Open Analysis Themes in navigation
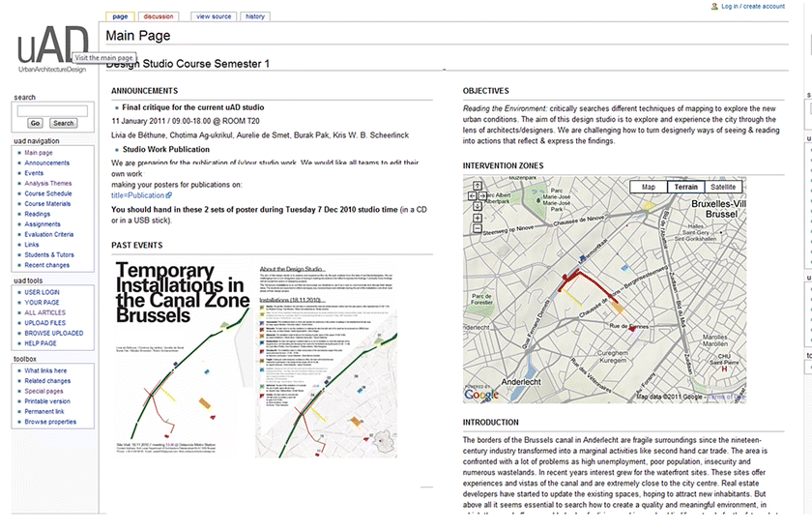Screen dimensions: 812x531 (x=48, y=184)
